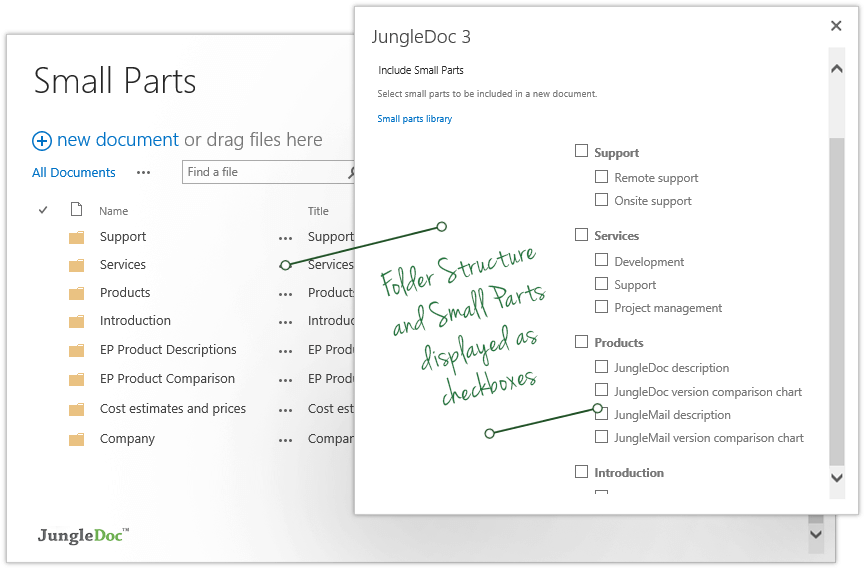Check the Onsite support checkbox
Image resolution: width=865 pixels, height=569 pixels.
click(601, 199)
